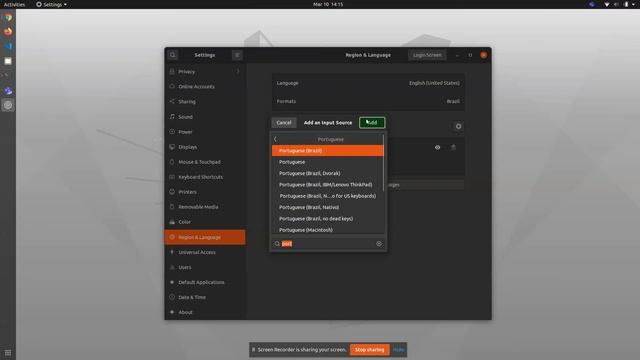Click the clock in the top bar
The width and height of the screenshot is (640, 360).
(328, 4)
